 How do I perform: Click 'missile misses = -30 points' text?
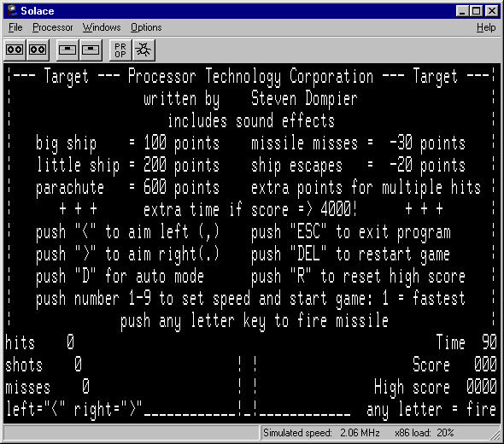358,143
